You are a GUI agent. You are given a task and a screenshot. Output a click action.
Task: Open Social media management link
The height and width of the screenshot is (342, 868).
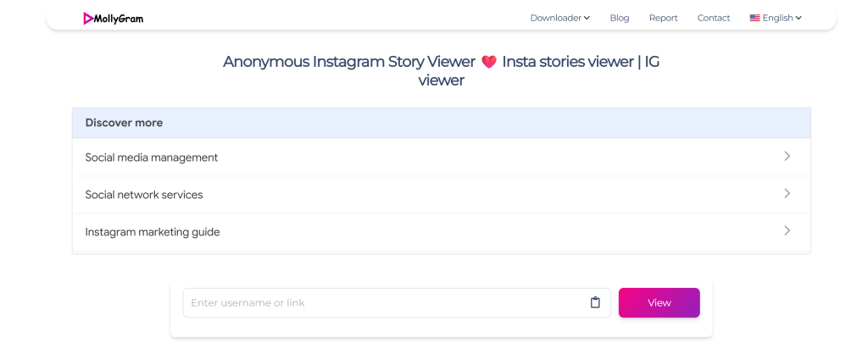[441, 157]
